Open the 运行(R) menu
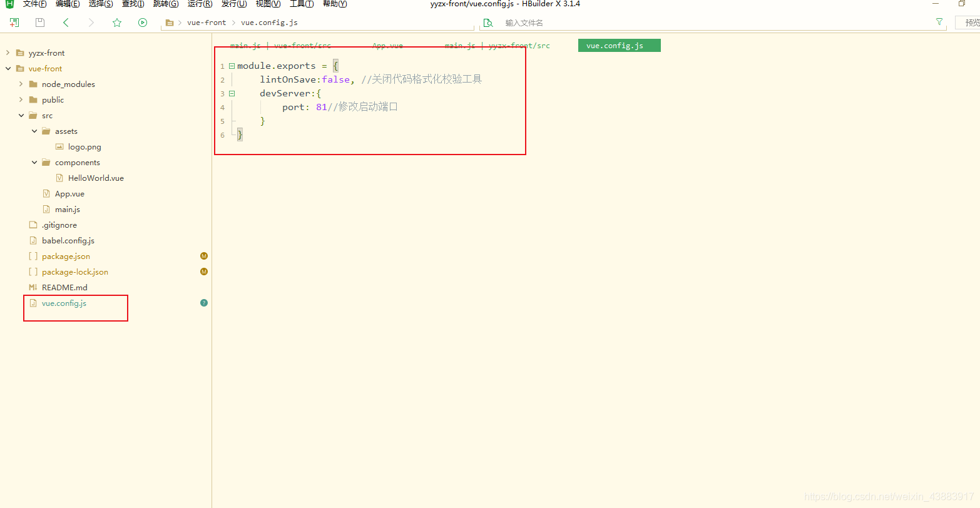Image resolution: width=980 pixels, height=508 pixels. point(200,4)
